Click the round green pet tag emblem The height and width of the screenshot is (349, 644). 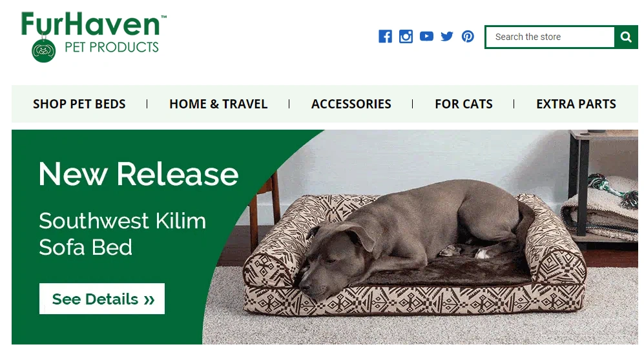43,50
